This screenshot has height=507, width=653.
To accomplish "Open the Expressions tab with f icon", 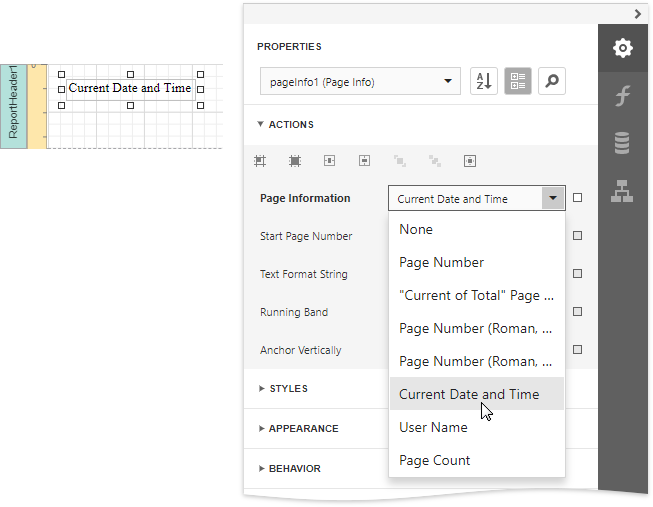I will [x=622, y=96].
